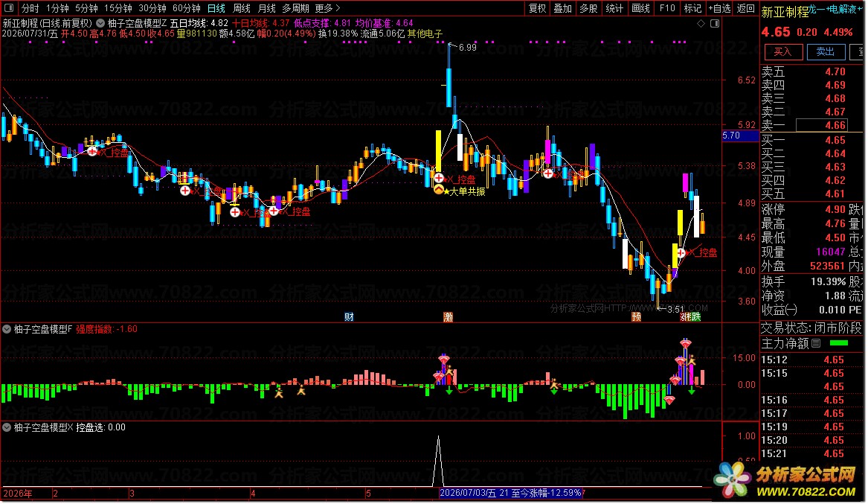Select the 日线 period tab

(216, 8)
